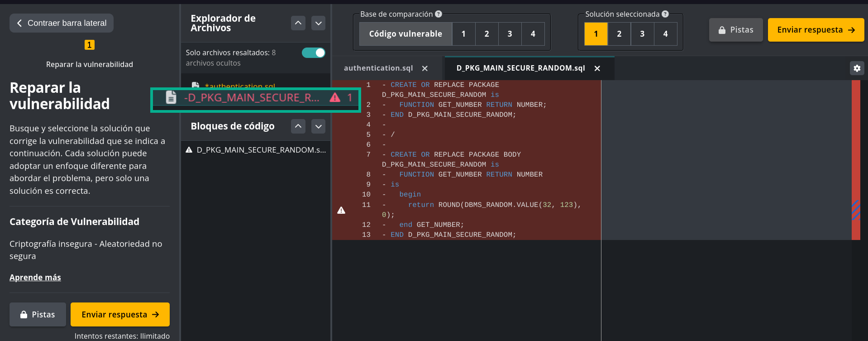
Task: Click the top-right Pistas button
Action: (x=736, y=30)
